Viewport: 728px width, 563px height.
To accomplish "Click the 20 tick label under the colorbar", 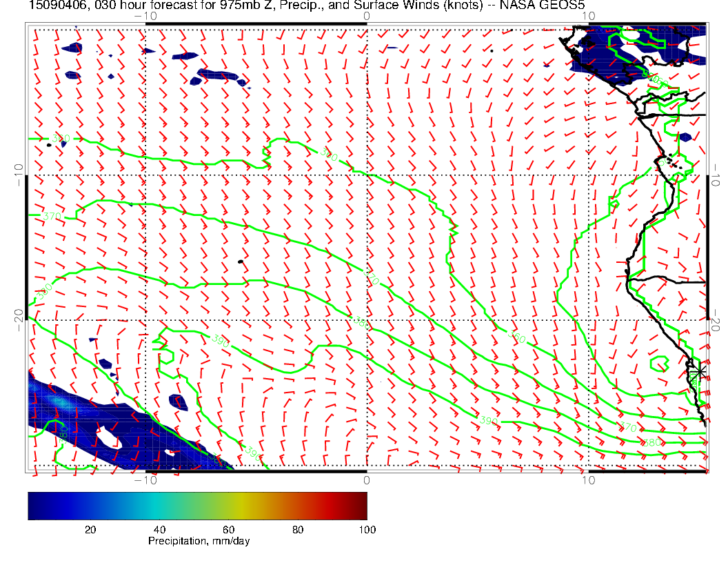I will point(90,529).
